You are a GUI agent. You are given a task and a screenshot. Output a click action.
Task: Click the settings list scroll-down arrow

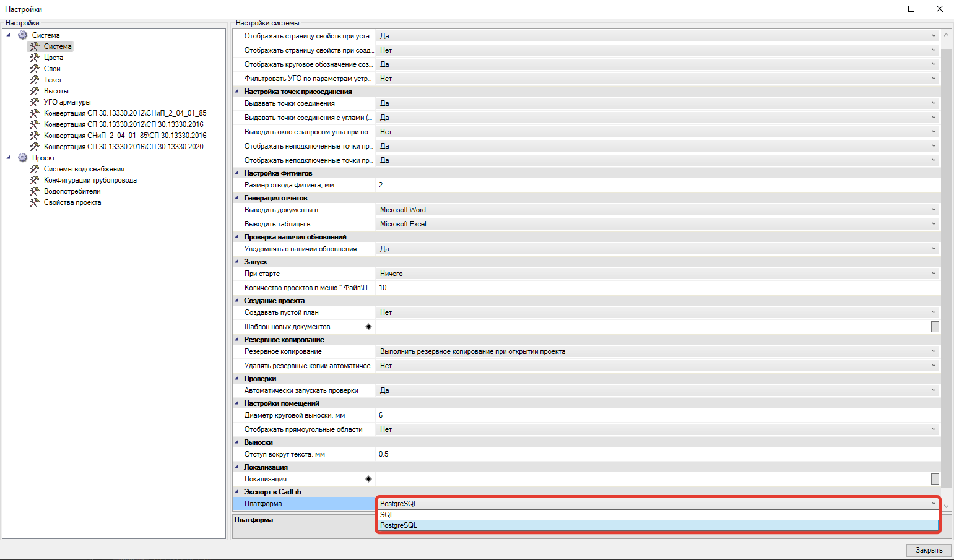(x=946, y=506)
